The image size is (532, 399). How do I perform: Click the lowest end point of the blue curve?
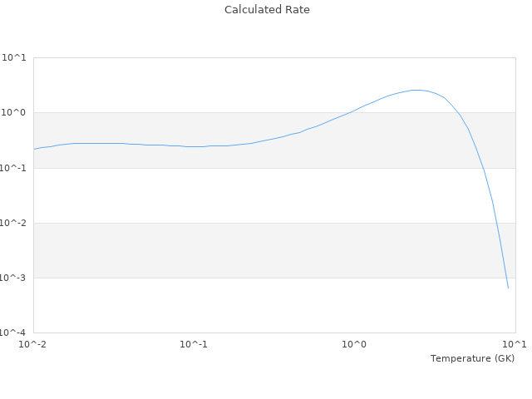(508, 288)
